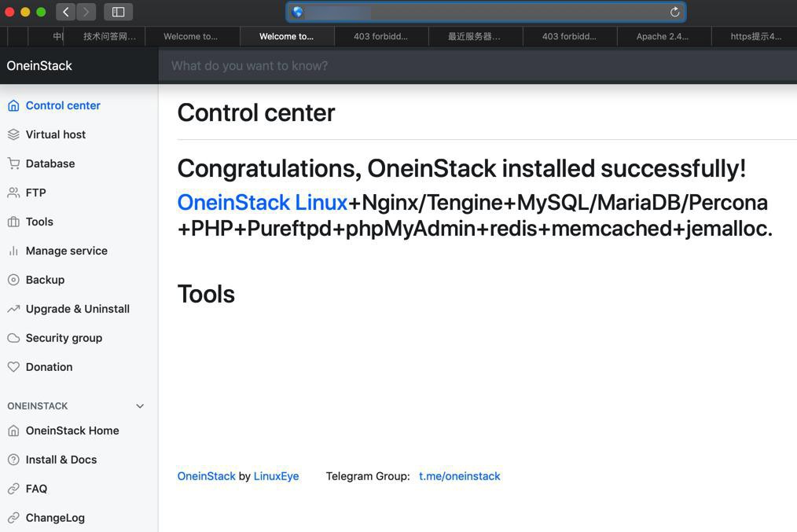Click the LinuxEye footer link
The image size is (797, 532).
click(276, 476)
